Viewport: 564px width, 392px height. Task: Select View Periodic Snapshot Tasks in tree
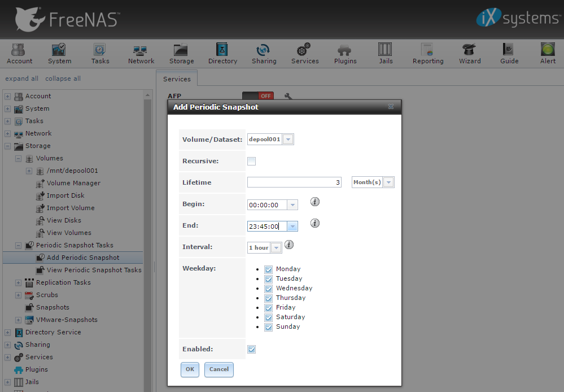tap(94, 270)
